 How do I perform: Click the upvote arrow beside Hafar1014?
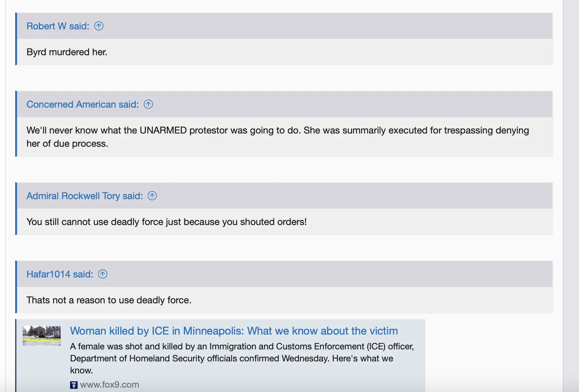pos(103,274)
